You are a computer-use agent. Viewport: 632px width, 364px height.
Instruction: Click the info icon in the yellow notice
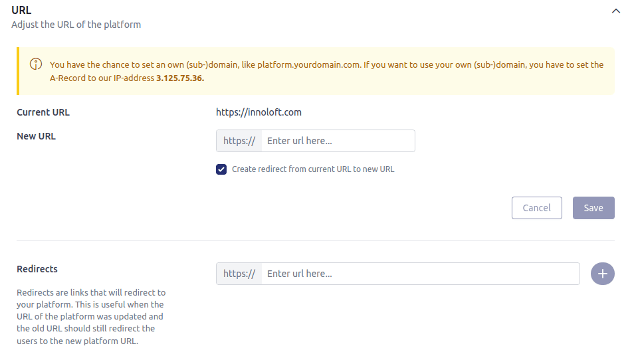[35, 64]
